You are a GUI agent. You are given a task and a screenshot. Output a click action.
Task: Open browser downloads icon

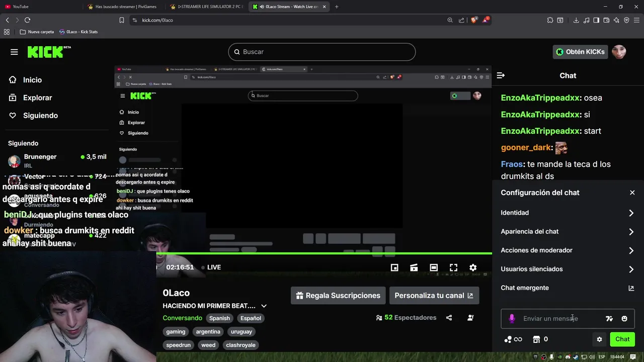coord(576,20)
